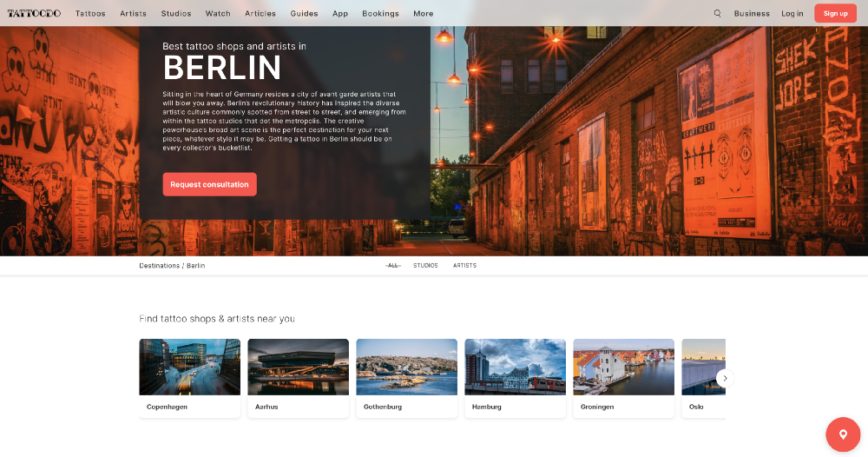Click the Sign up button
This screenshot has width=868, height=457.
pos(835,13)
